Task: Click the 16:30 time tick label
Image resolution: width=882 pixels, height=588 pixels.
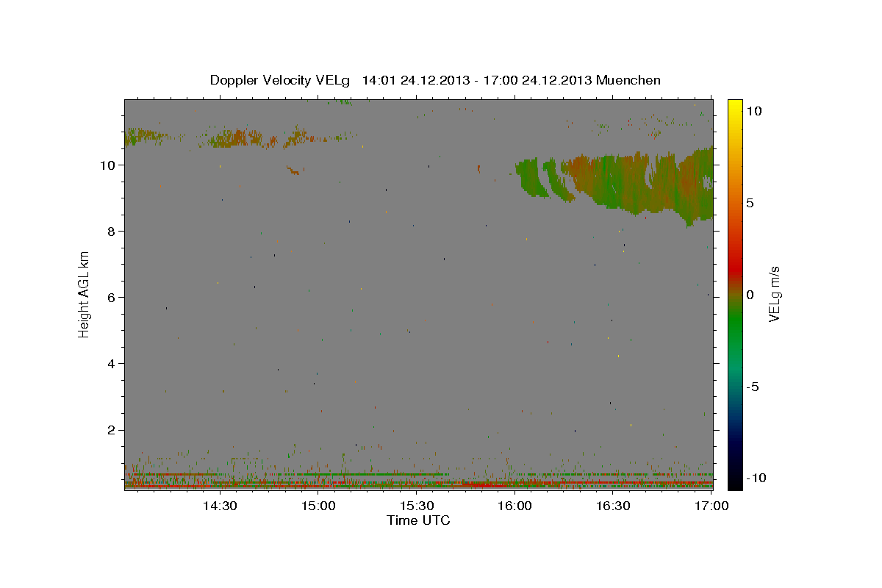Action: coord(613,506)
